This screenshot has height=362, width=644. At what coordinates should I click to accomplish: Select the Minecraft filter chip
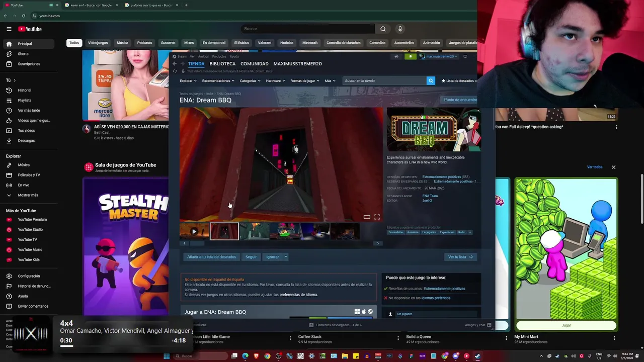[310, 43]
